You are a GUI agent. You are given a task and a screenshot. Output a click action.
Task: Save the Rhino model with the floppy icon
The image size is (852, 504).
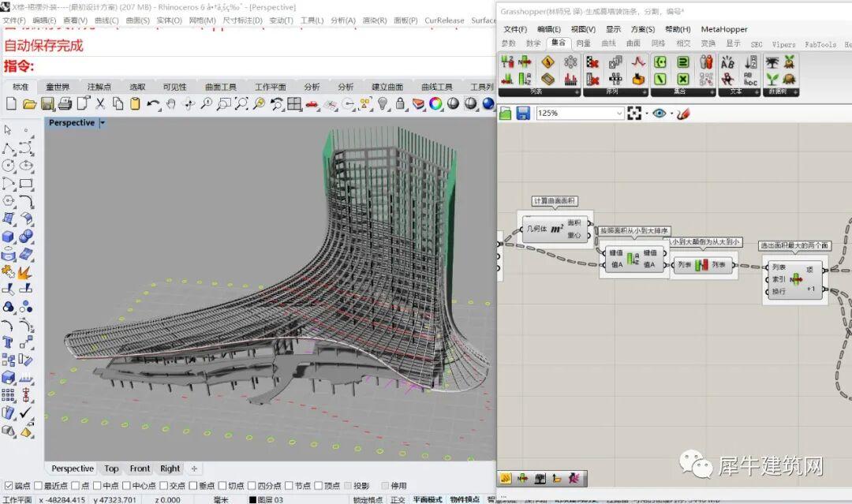click(47, 103)
